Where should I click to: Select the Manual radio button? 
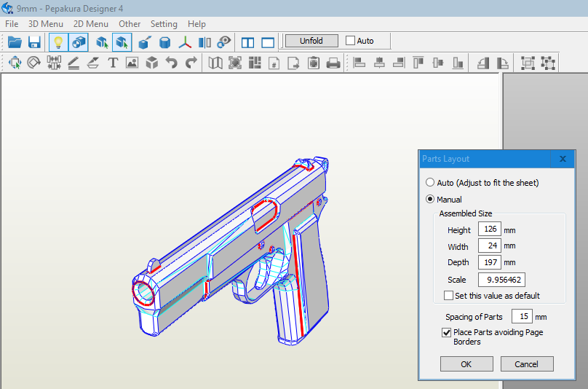point(430,199)
